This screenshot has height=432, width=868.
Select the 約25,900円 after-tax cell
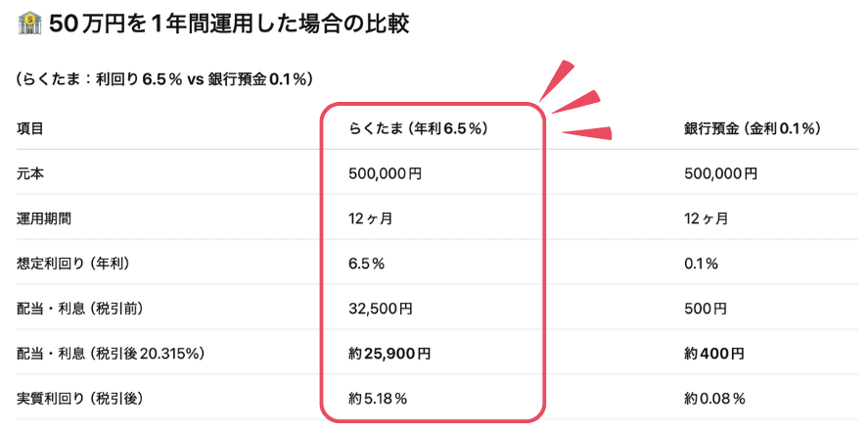(388, 354)
